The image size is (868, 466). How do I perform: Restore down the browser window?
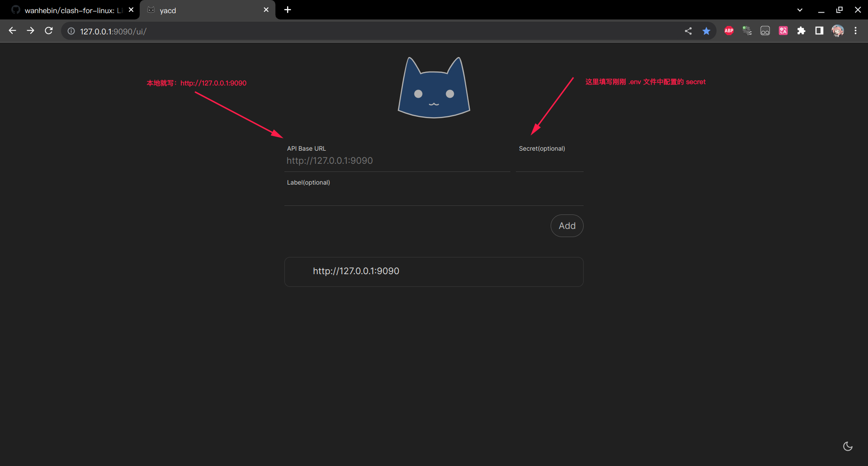pos(840,10)
